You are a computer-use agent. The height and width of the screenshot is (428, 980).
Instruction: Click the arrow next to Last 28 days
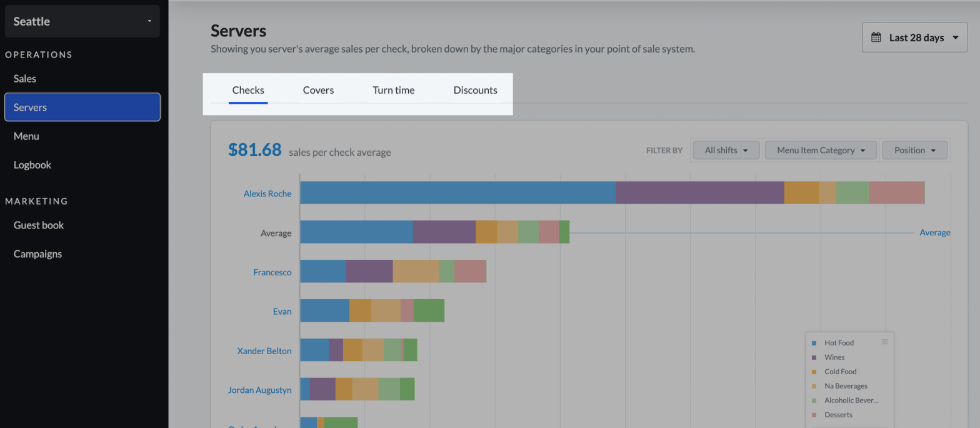click(956, 38)
